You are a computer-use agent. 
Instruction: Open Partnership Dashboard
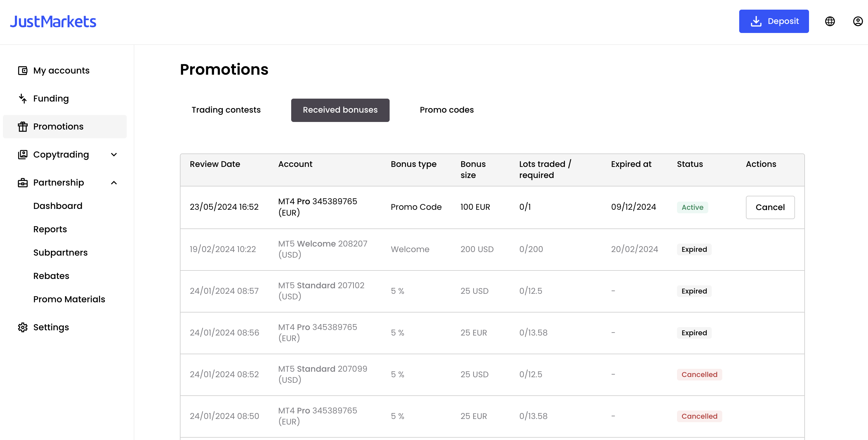(58, 206)
